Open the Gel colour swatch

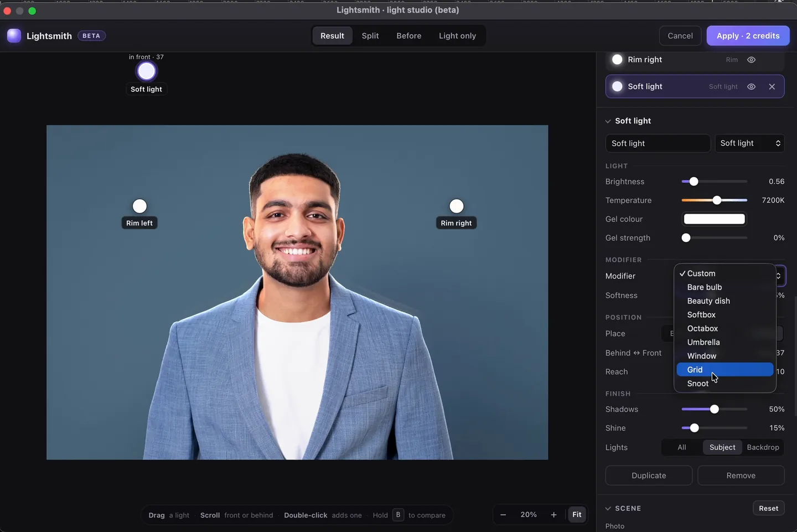point(714,219)
